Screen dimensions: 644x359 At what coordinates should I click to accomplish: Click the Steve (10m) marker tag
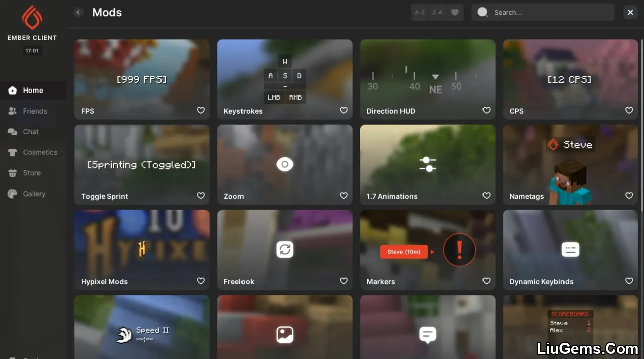click(x=404, y=252)
